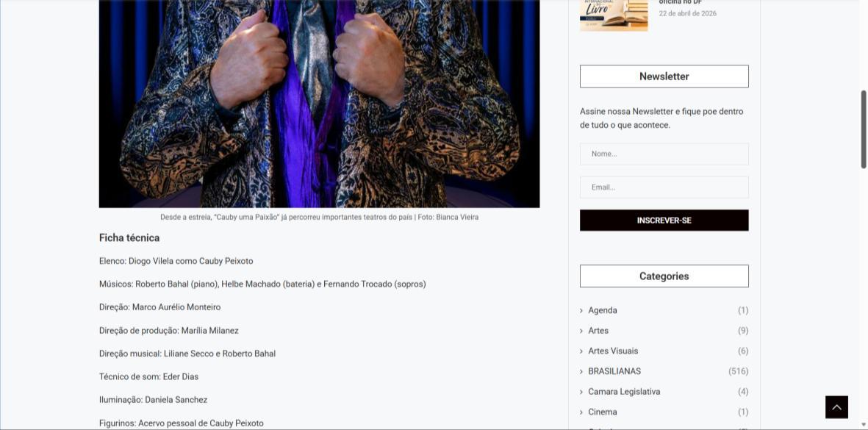
Task: Click the chevron icon beside Agenda
Action: pos(581,311)
